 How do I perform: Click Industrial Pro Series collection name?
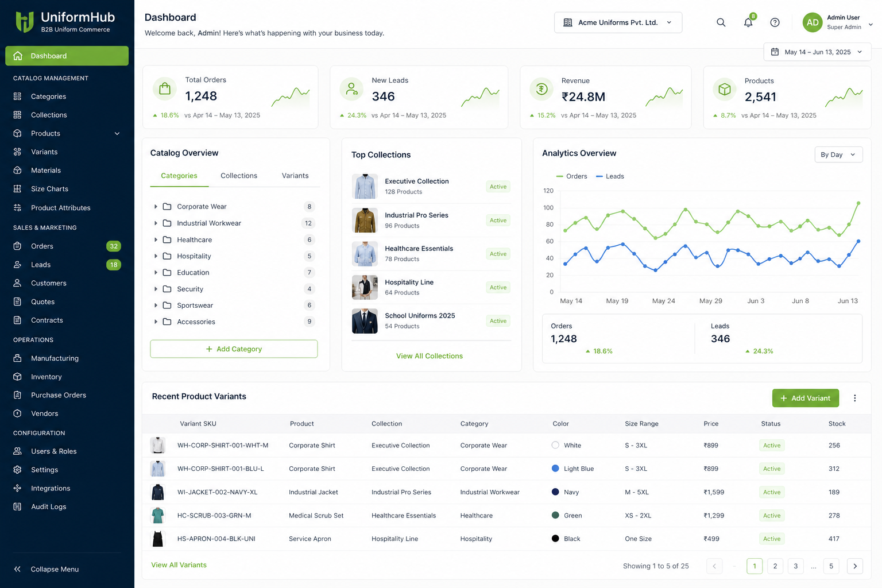416,215
